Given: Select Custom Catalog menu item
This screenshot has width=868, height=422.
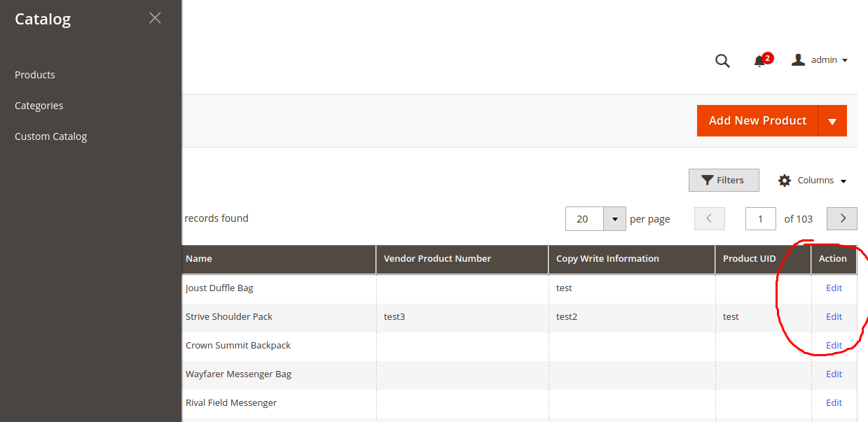Looking at the screenshot, I should 51,136.
